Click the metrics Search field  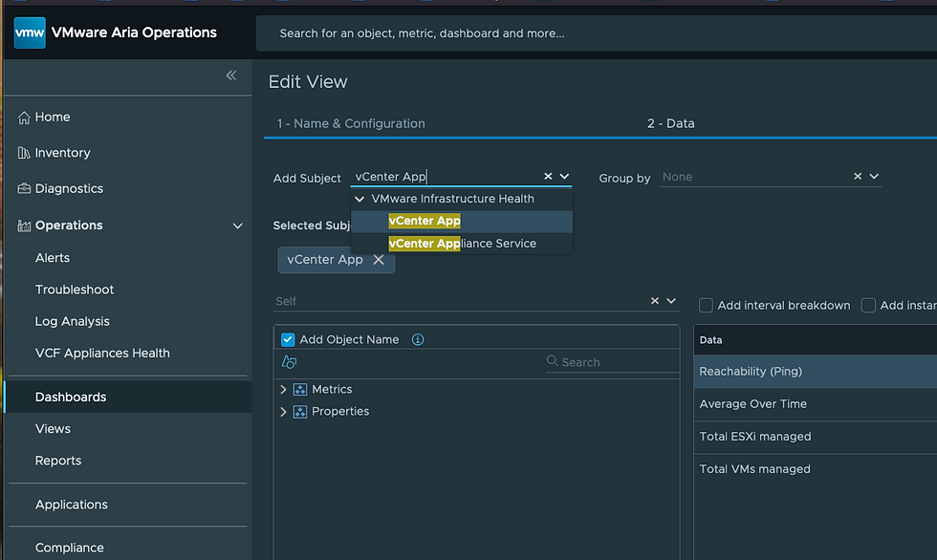coord(612,362)
